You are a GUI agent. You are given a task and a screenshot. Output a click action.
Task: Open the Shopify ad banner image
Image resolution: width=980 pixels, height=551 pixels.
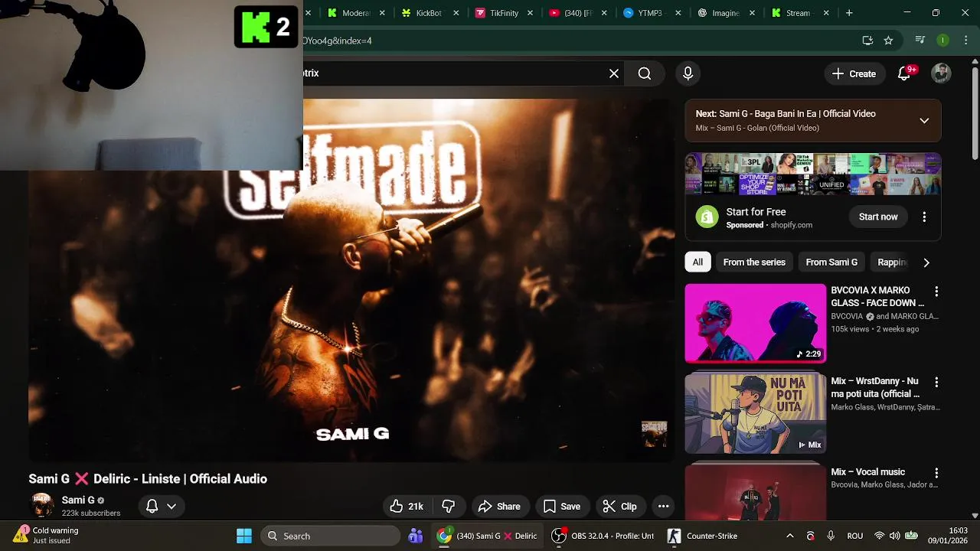point(812,174)
